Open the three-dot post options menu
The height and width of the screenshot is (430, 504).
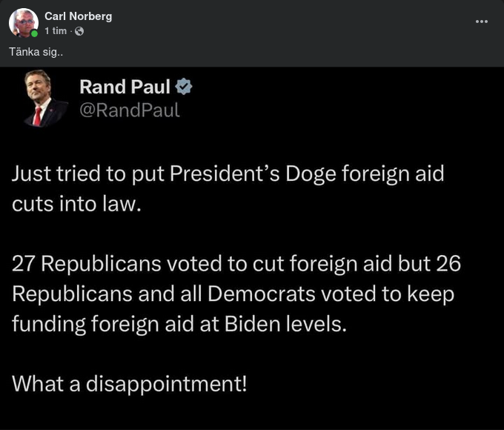pos(482,21)
